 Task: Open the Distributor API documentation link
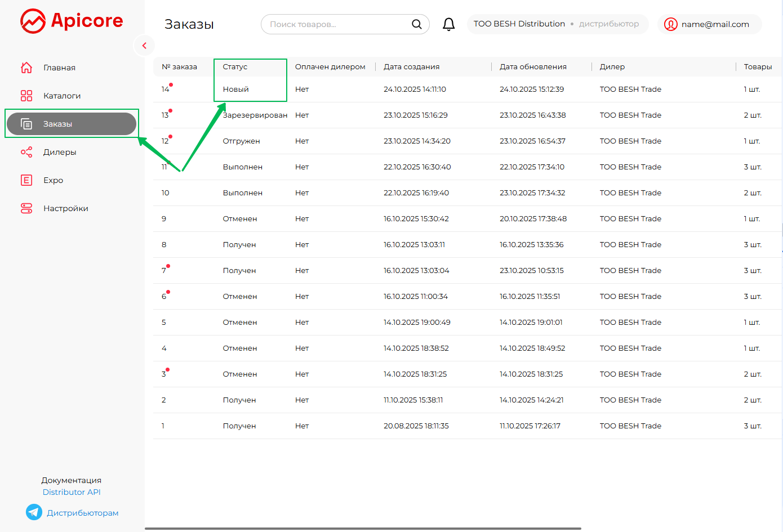click(x=72, y=492)
